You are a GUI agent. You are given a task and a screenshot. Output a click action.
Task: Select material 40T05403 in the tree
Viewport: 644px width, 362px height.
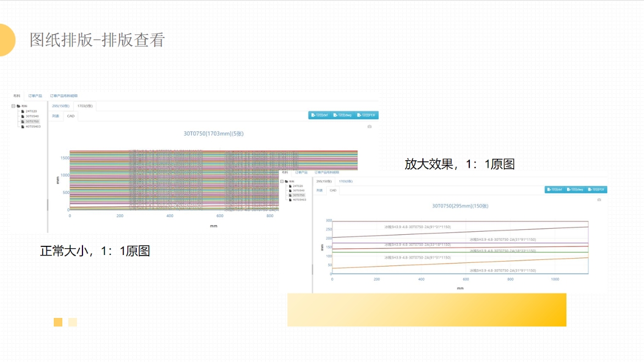(32, 127)
